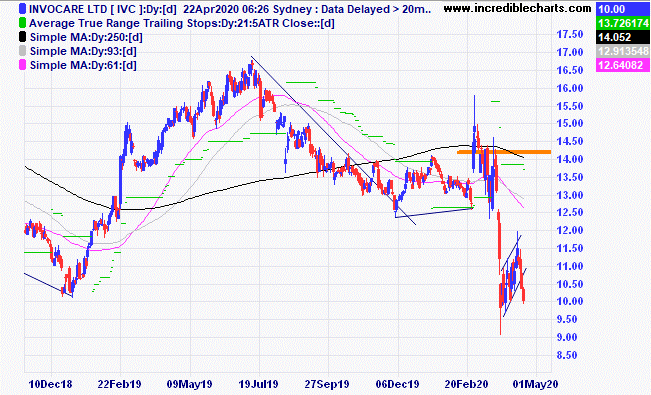This screenshot has height=395, width=651.
Task: Click the orange horizontal resistance line
Action: (x=504, y=152)
